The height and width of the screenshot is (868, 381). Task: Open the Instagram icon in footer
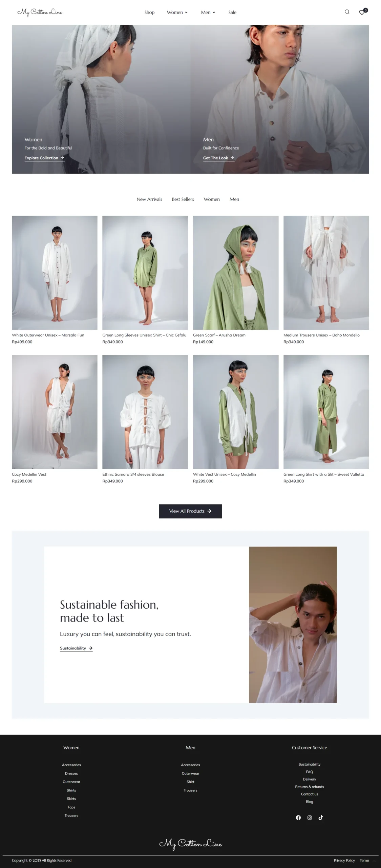[310, 817]
